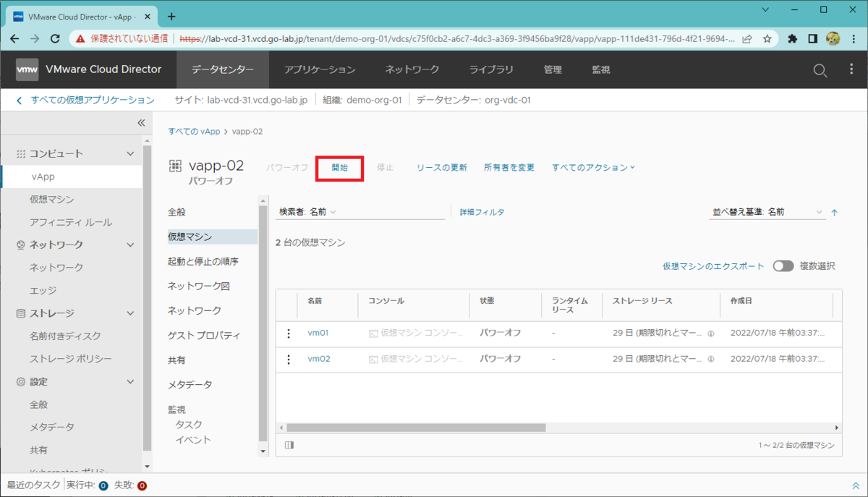Click the 開始 start button
This screenshot has width=868, height=497.
340,167
